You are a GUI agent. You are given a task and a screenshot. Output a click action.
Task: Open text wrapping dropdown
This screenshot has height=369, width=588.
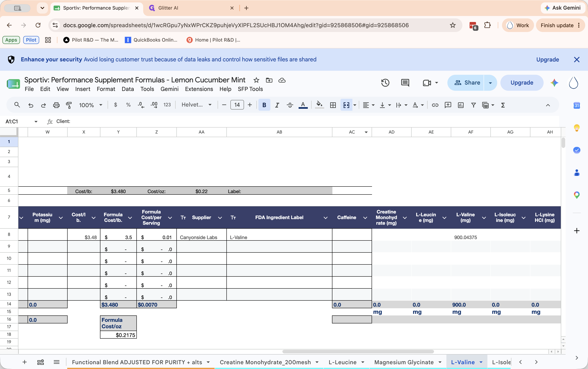tap(402, 105)
